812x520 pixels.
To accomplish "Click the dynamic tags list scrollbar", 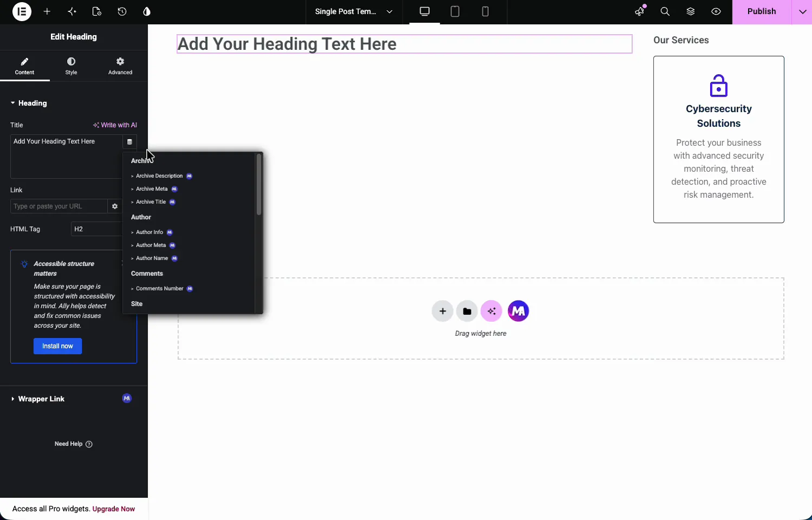I will pyautogui.click(x=259, y=185).
